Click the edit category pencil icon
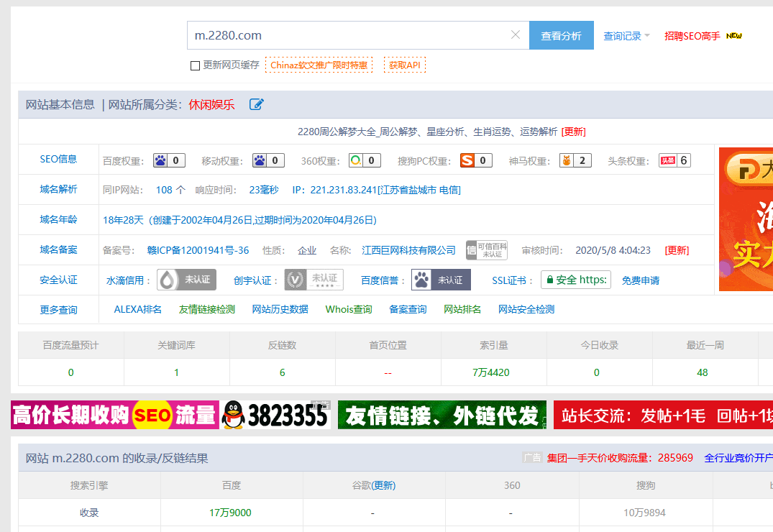The image size is (773, 532). [257, 104]
